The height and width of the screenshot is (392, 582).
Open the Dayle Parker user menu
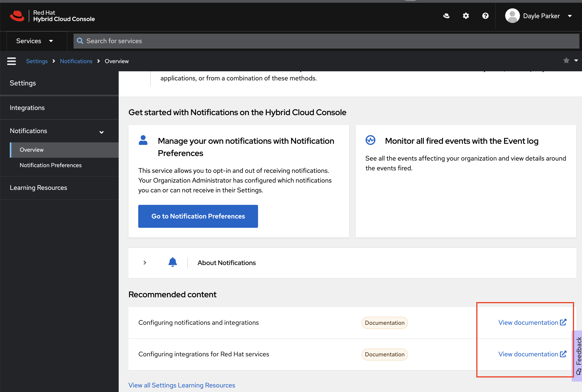(x=542, y=16)
